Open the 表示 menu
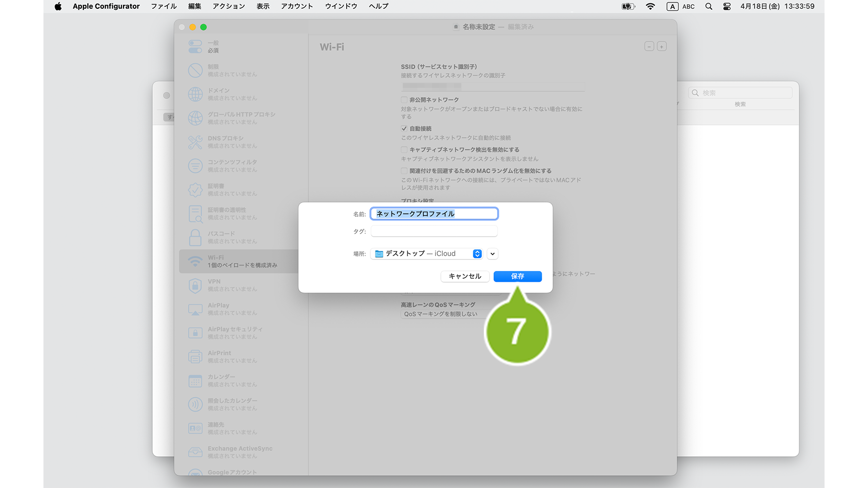The image size is (868, 488). pos(263,6)
